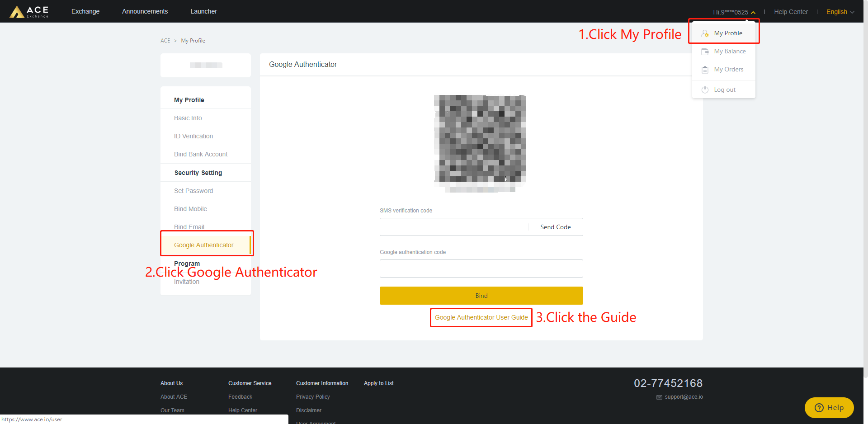Click the ACE Exchange logo

click(29, 12)
